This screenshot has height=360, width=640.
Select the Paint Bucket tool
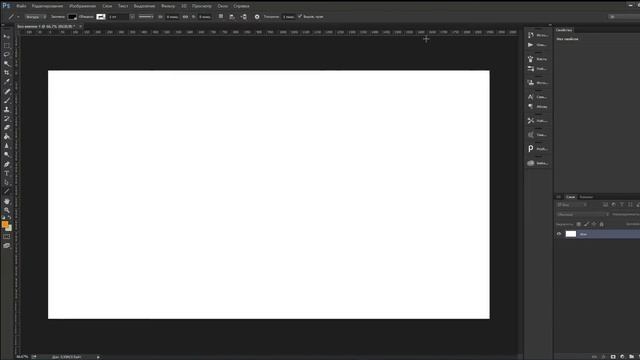[x=7, y=136]
